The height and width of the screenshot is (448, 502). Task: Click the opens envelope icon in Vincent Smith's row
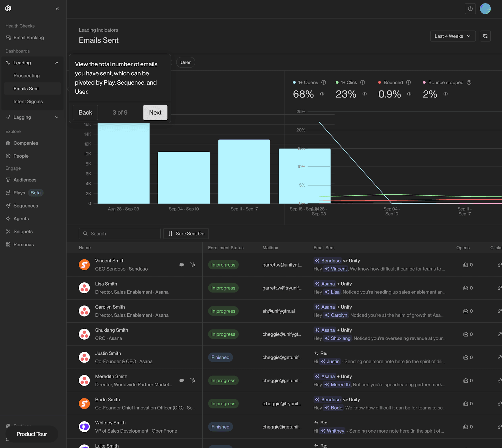[466, 265]
